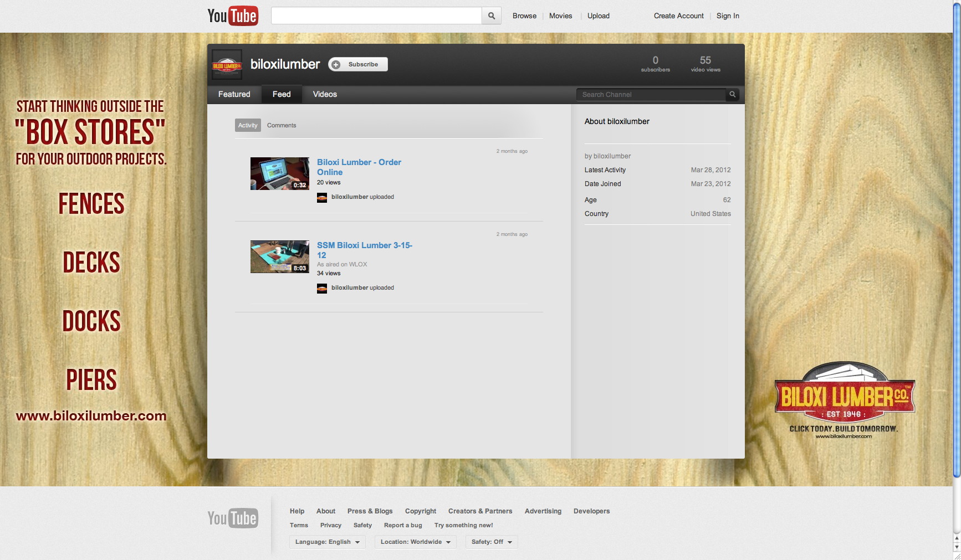
Task: Click the Advertising footer link
Action: pyautogui.click(x=543, y=511)
